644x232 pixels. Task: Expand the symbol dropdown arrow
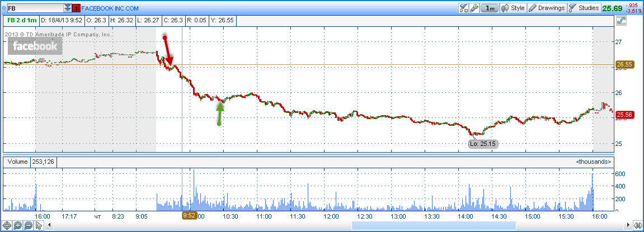coord(67,8)
